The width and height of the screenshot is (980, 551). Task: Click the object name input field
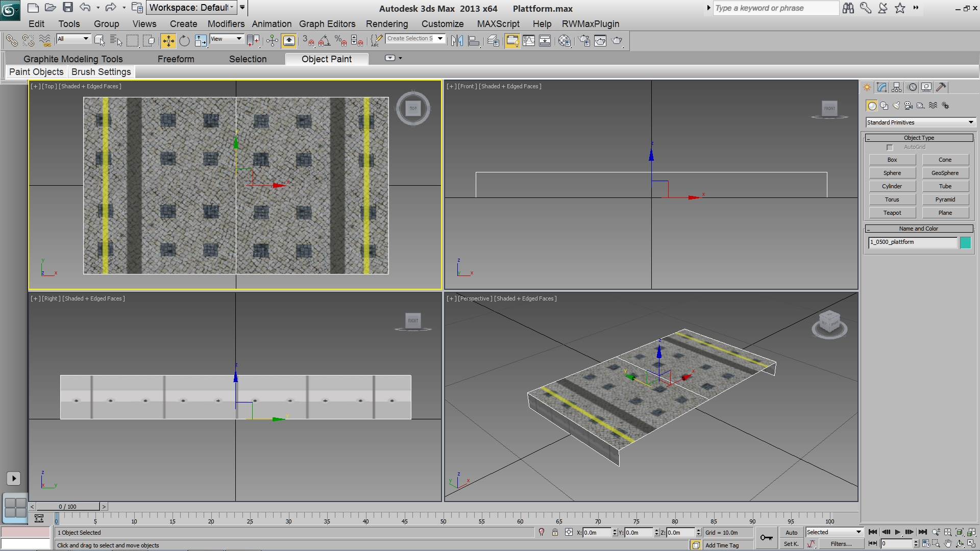pyautogui.click(x=912, y=242)
